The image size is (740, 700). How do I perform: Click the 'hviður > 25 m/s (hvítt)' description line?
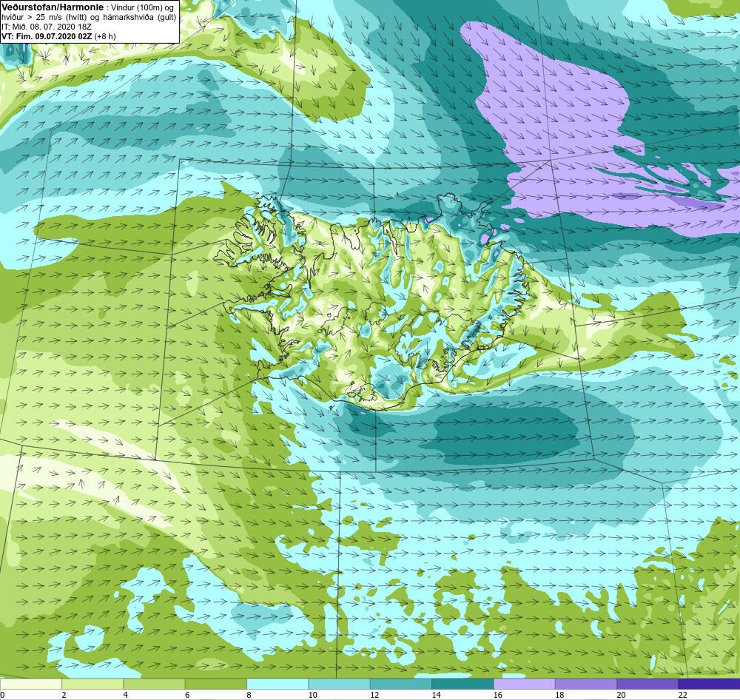click(x=89, y=18)
